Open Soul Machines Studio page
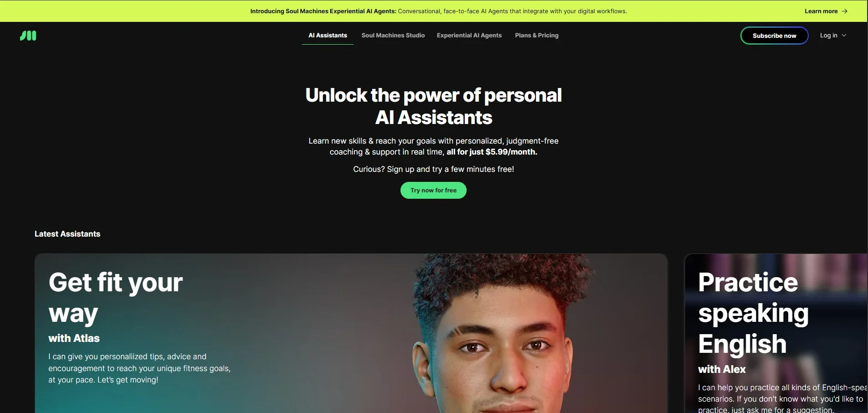The height and width of the screenshot is (413, 868). [x=393, y=35]
